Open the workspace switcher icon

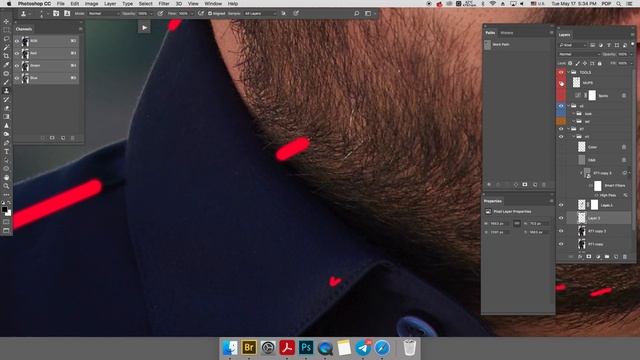click(368, 13)
